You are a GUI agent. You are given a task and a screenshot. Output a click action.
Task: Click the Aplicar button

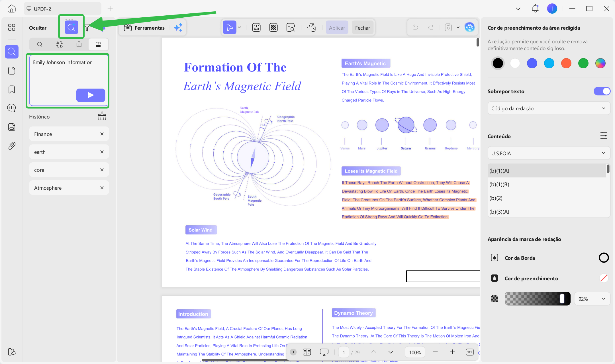coord(337,28)
